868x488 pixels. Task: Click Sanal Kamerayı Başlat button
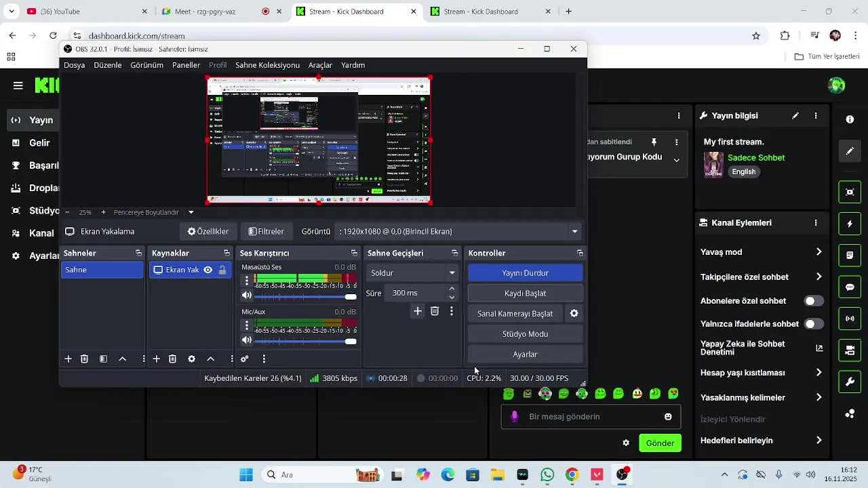click(515, 314)
